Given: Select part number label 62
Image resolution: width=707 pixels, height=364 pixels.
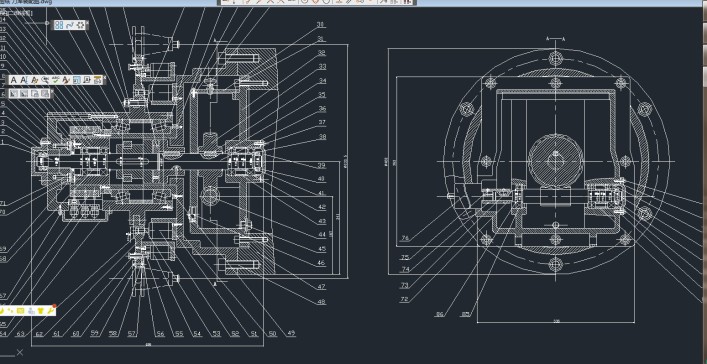Looking at the screenshot, I should pyautogui.click(x=39, y=334).
